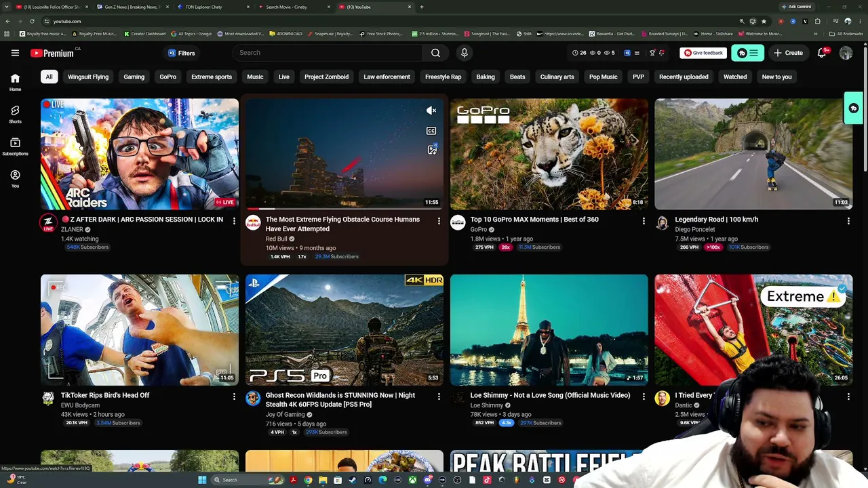Screen dimensions: 868x488
Task: Open Shorts from the sidebar
Action: tap(15, 114)
